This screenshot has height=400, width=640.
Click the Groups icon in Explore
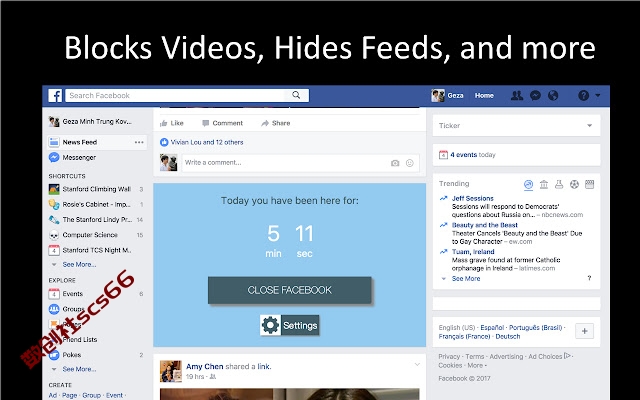click(x=54, y=309)
